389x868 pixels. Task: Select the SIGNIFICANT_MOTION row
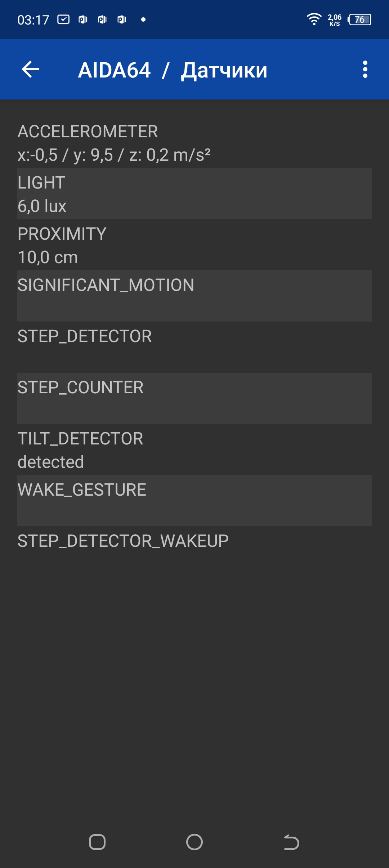pos(194,296)
